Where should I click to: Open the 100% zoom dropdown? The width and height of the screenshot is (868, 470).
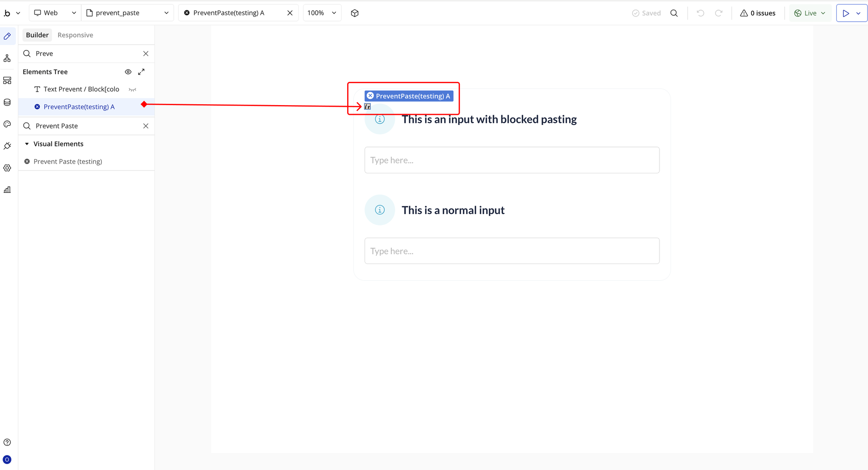click(322, 13)
